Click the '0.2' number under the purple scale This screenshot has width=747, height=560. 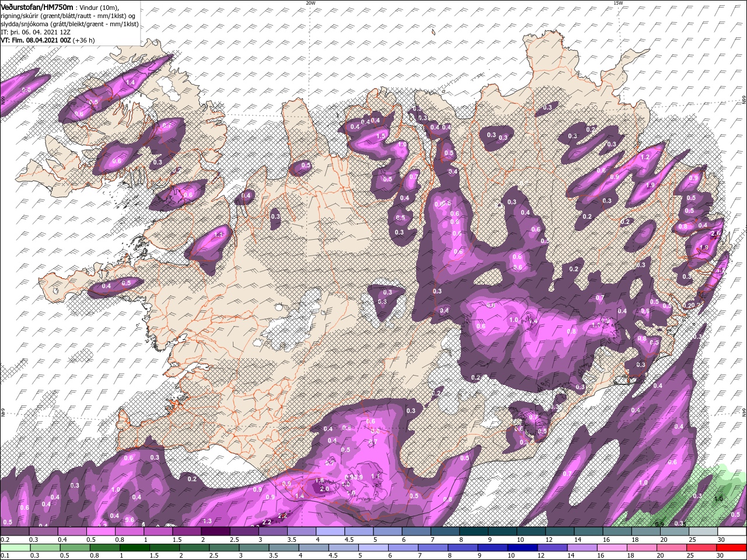5,540
